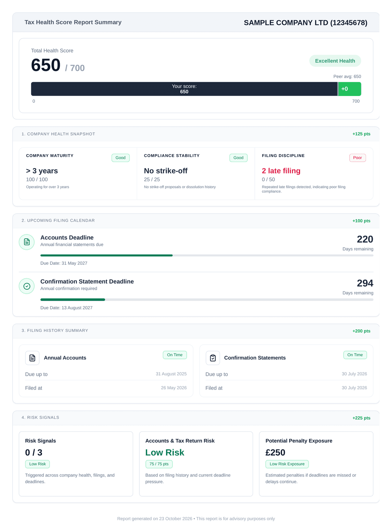Click the Good badge under Compliance Stability
This screenshot has width=392, height=532.
coord(238,158)
